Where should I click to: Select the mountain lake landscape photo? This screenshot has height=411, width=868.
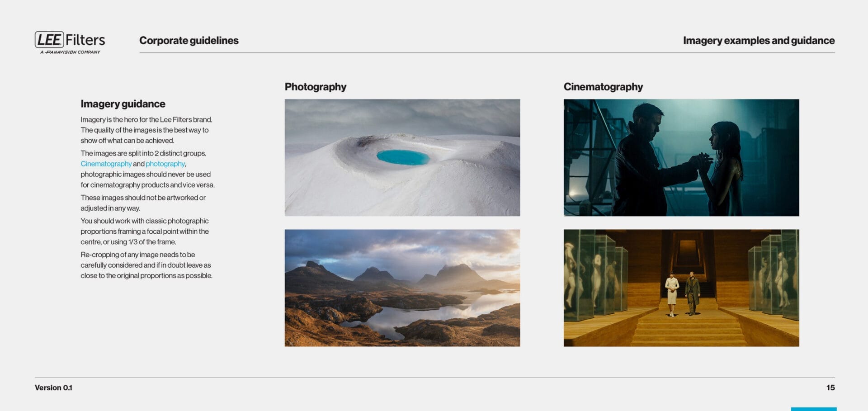tap(402, 288)
